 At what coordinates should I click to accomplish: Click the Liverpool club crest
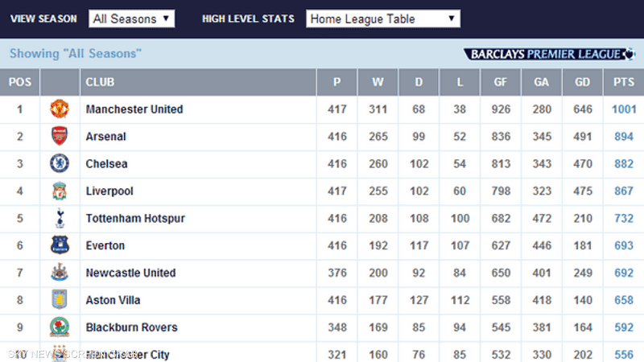tap(60, 191)
